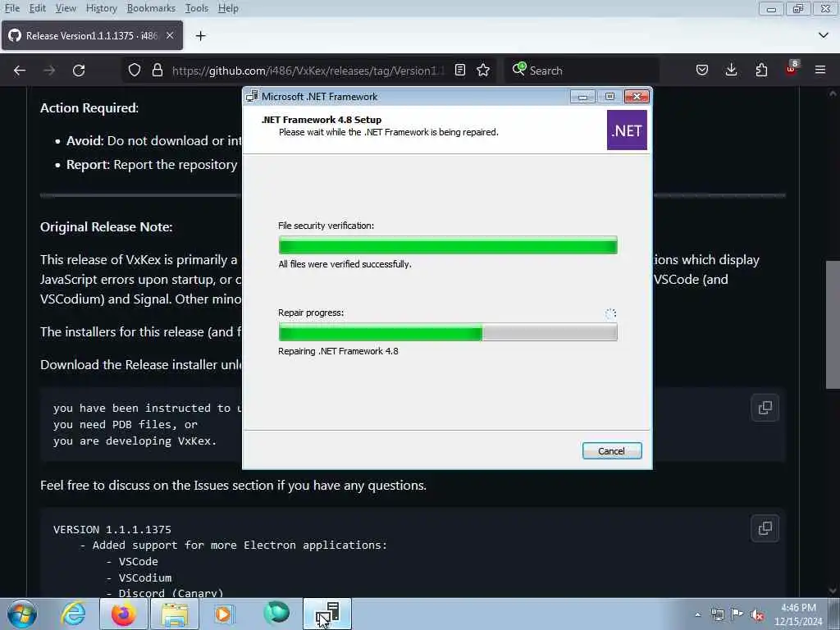Go back to the previous page

20,71
